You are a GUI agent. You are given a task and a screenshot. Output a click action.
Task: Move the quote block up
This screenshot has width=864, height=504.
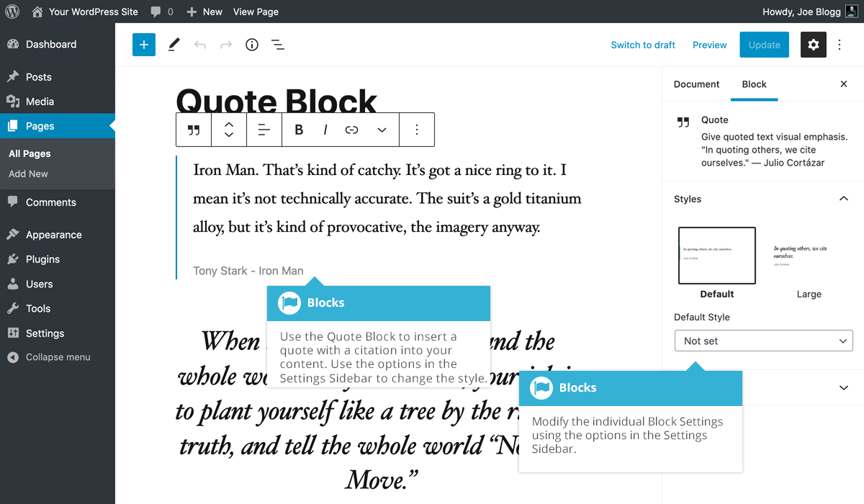pos(228,123)
